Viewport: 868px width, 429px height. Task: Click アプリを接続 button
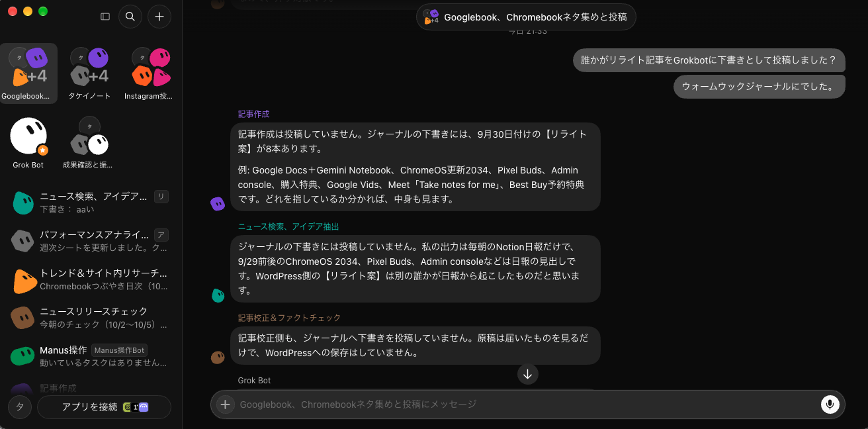pyautogui.click(x=104, y=407)
